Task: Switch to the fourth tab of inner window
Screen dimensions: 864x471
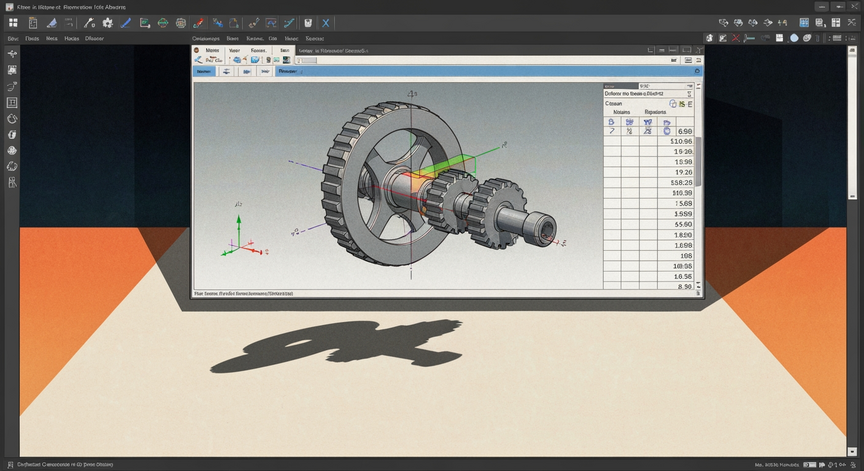Action: click(x=284, y=50)
